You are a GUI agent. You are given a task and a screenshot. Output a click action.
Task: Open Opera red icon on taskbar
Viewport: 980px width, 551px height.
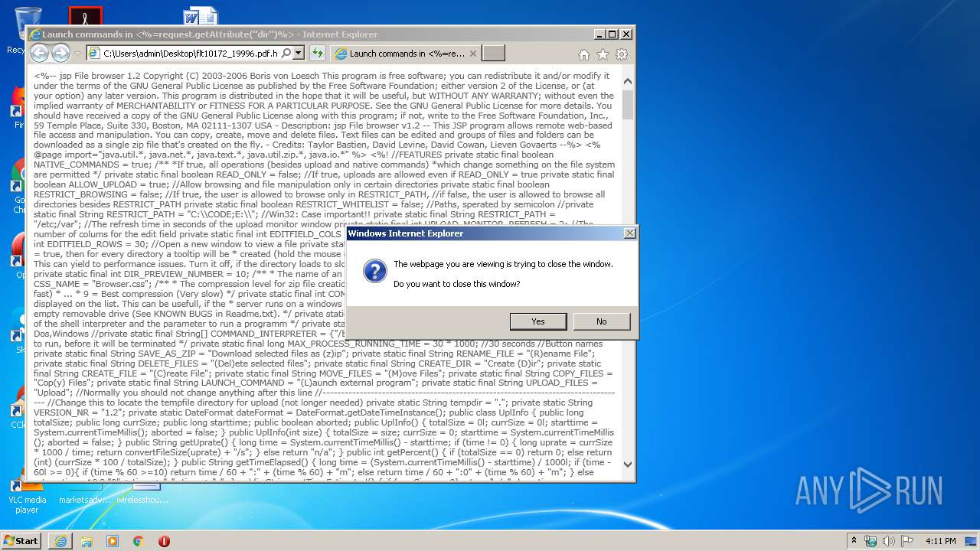tap(164, 540)
